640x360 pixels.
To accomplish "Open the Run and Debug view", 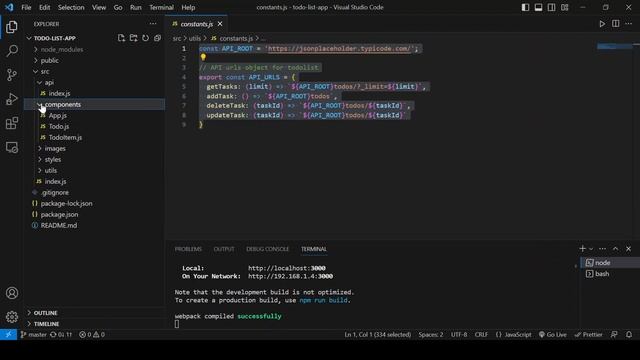I will coord(12,99).
